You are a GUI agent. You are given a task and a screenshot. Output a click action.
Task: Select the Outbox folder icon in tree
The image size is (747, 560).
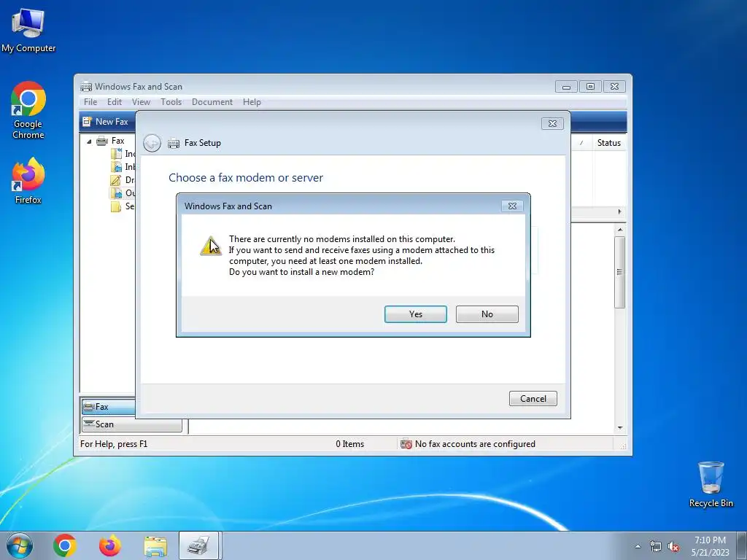(x=116, y=193)
